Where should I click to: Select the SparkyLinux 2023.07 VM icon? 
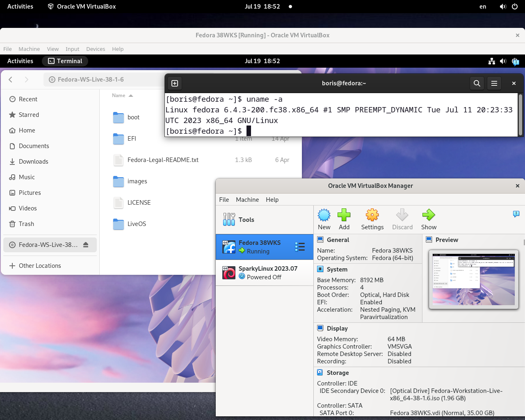tap(229, 273)
